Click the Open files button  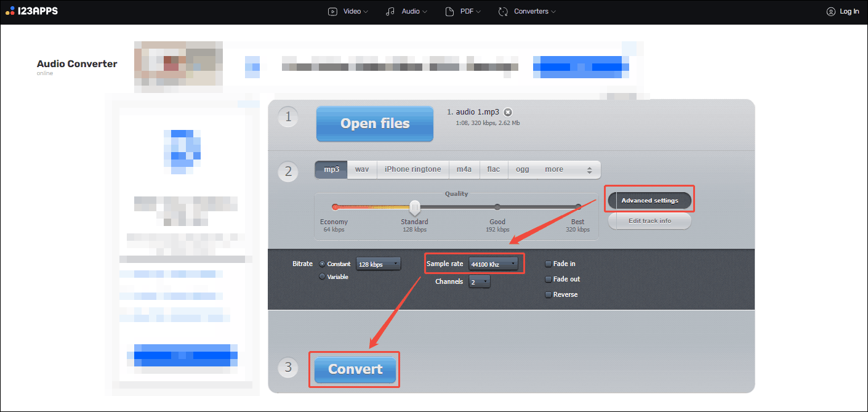pyautogui.click(x=375, y=123)
